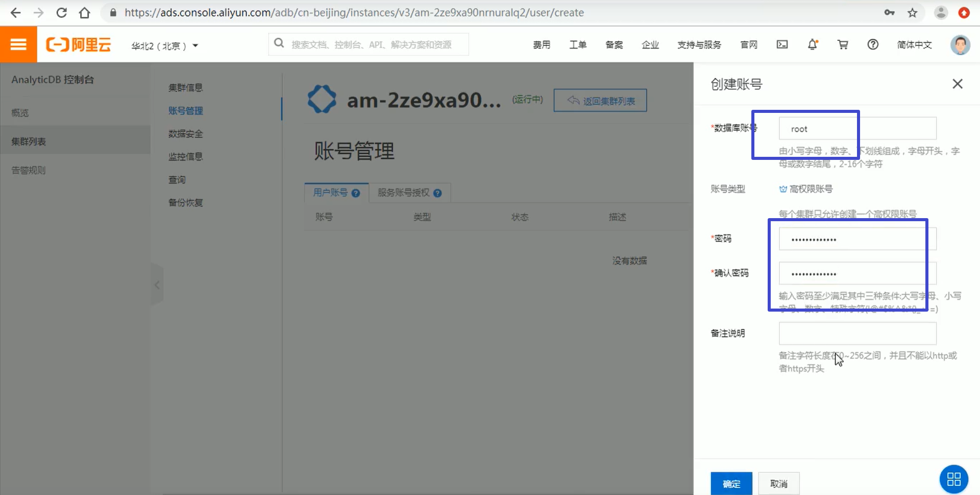Click the 备注说明 remarks input field

coord(857,333)
